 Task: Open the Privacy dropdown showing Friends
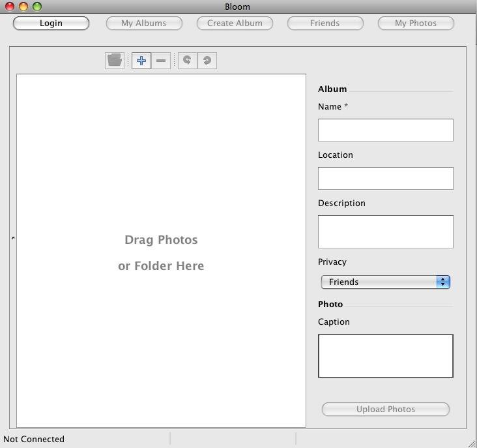(x=385, y=282)
